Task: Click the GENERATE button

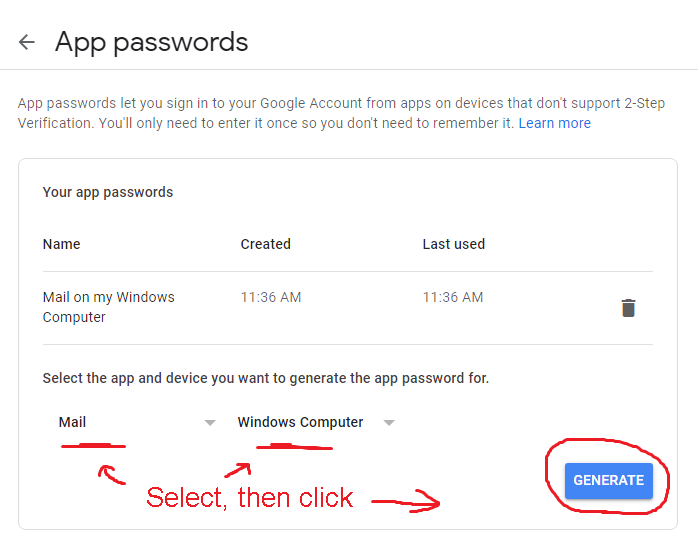Action: click(x=609, y=480)
